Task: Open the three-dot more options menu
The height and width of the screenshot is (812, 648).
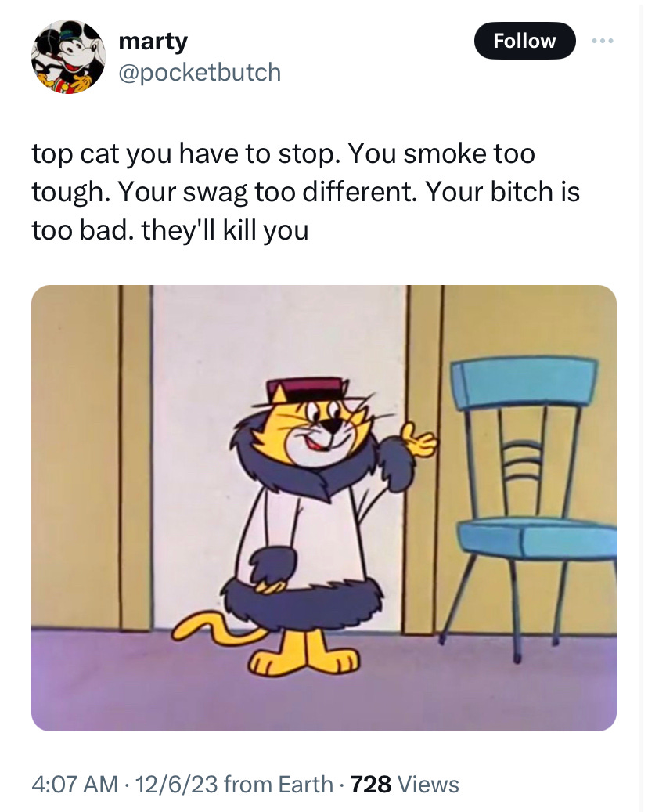Action: 603,41
